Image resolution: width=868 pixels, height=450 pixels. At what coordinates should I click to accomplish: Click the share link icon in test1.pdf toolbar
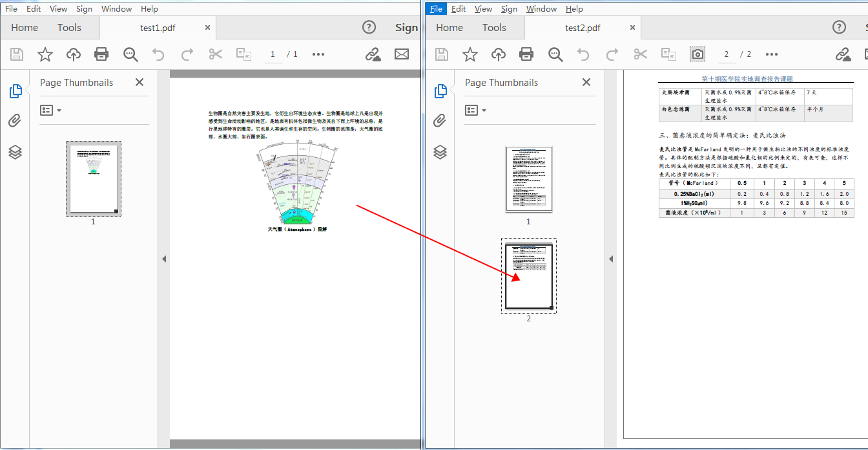[x=373, y=54]
